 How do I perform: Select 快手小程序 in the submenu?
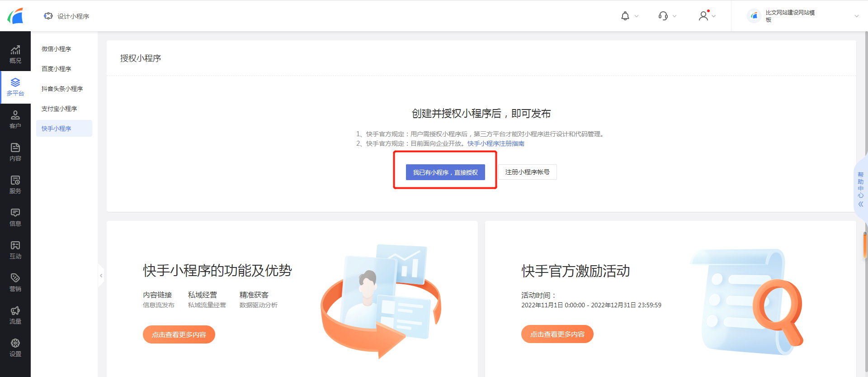click(x=64, y=129)
